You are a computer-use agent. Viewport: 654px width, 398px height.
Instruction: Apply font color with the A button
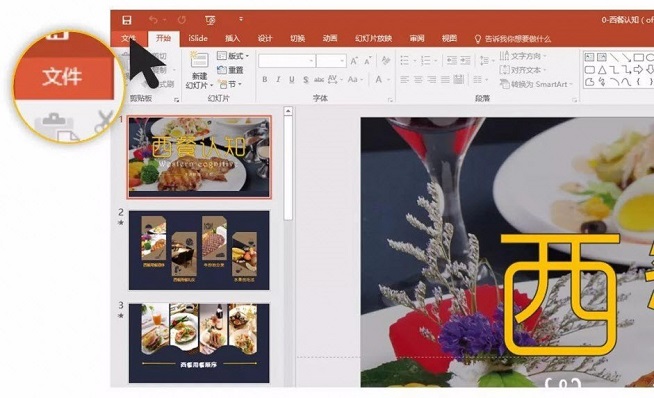click(378, 79)
